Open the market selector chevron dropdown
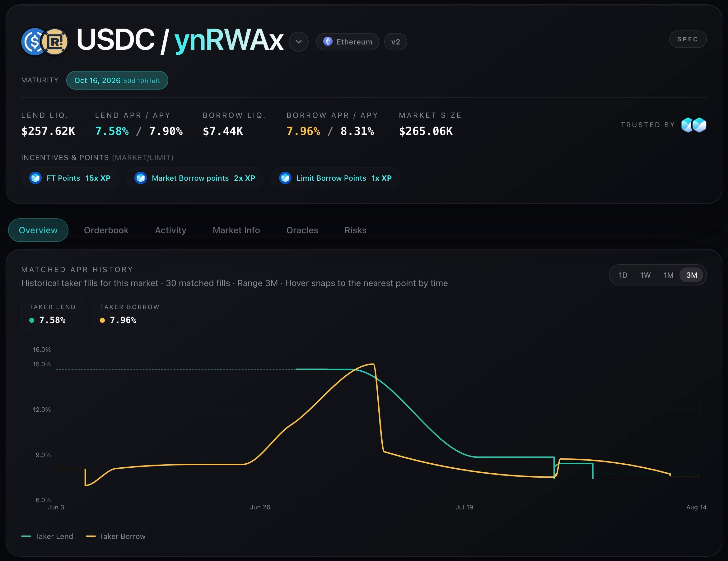 point(299,42)
